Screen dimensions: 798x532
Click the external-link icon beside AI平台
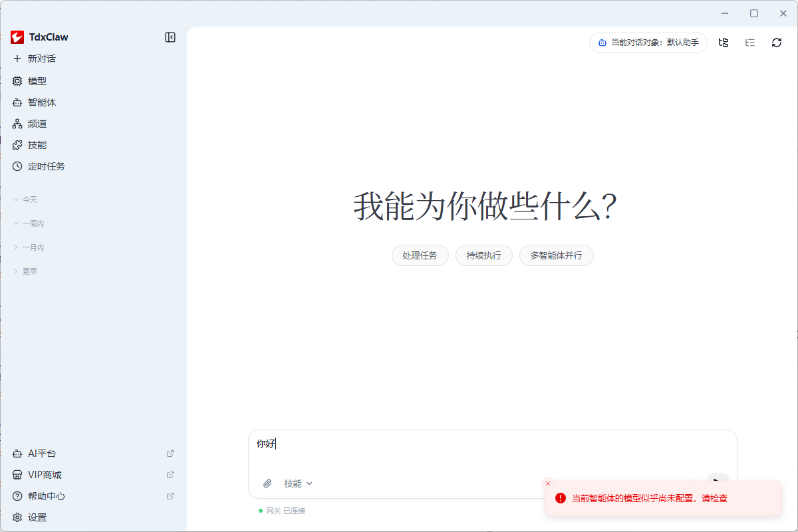170,454
